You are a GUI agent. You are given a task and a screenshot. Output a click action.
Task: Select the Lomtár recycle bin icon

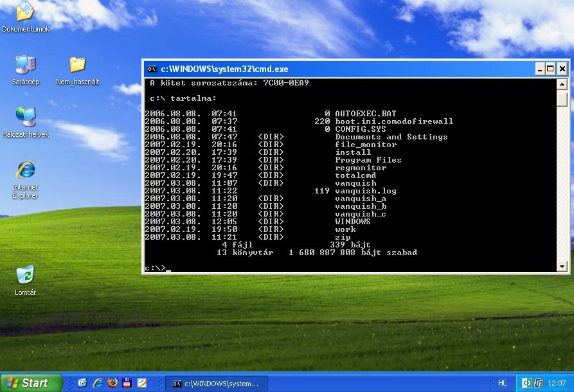point(25,280)
